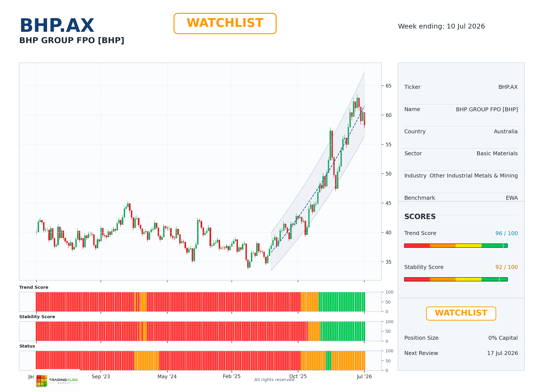
Task: Click the WATCHLIST badge in the scores panel
Action: [461, 313]
